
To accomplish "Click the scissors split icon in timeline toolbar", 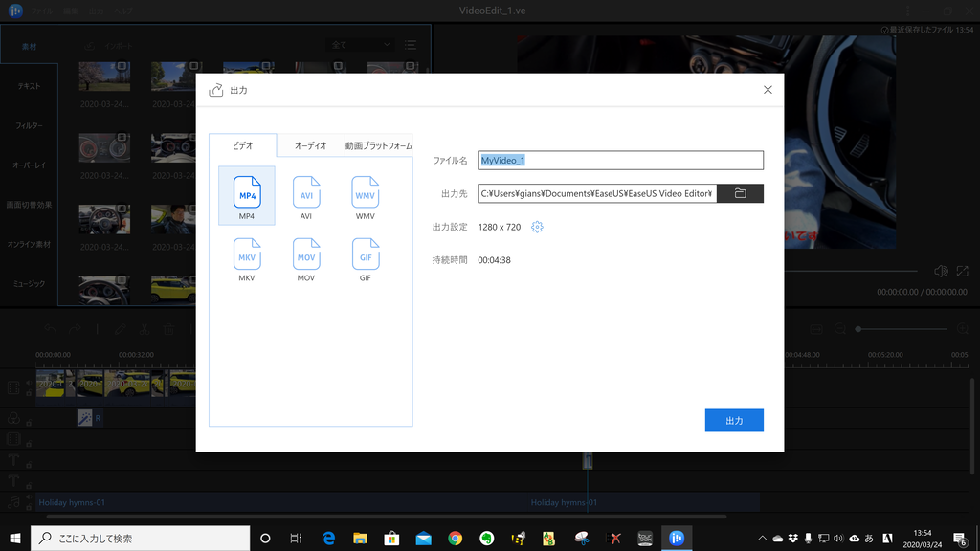I will pyautogui.click(x=145, y=329).
